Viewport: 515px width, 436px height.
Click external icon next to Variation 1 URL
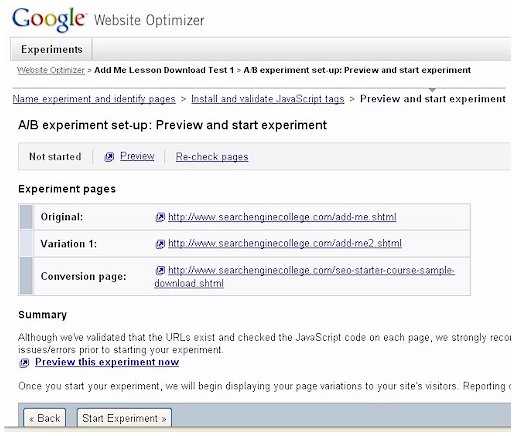[160, 244]
